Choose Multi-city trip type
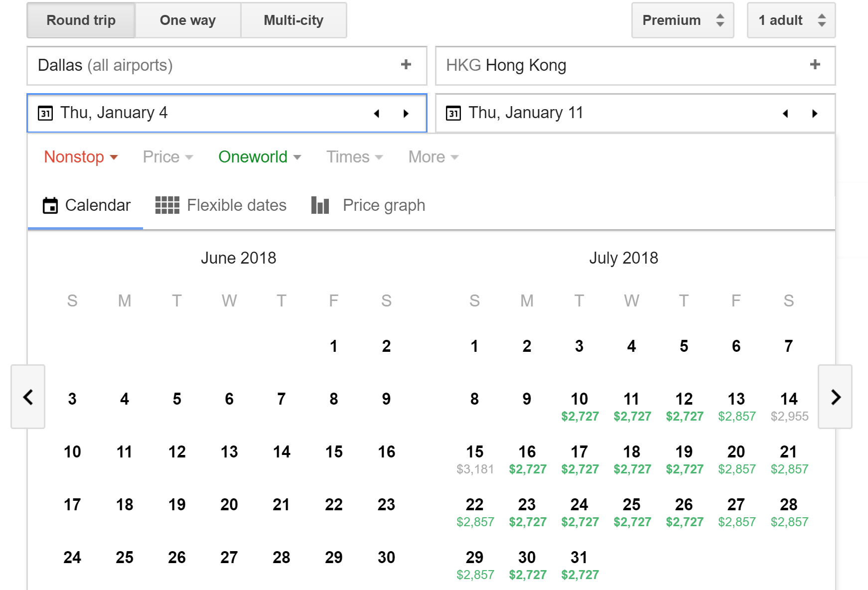 pos(293,20)
